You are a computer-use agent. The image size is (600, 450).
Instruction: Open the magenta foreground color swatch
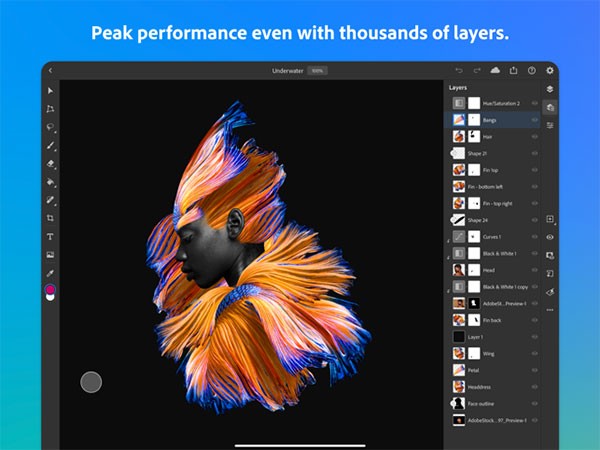[x=50, y=290]
